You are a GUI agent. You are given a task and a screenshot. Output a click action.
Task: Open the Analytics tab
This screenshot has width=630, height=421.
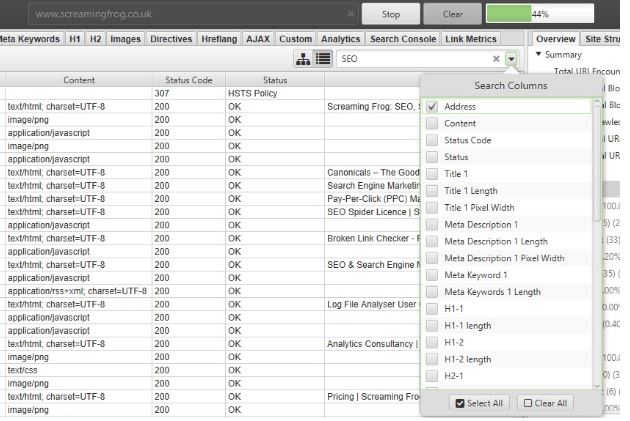tap(341, 39)
